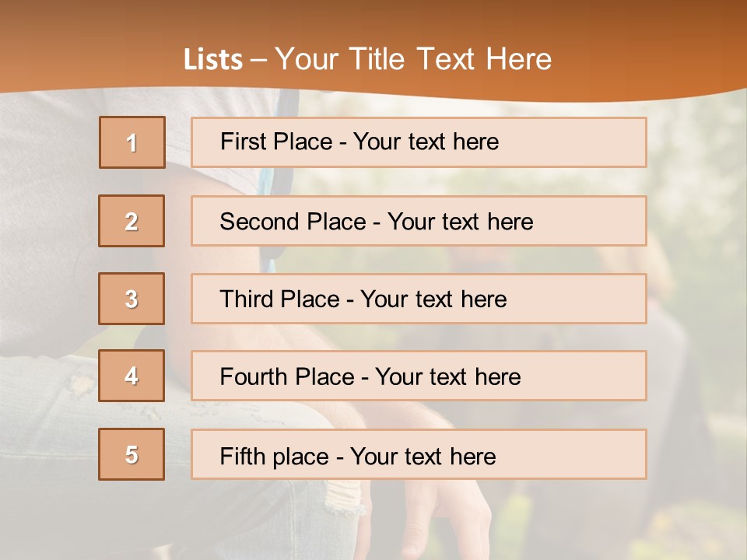Click the numbered box labeled 4
Image resolution: width=747 pixels, height=560 pixels.
[132, 376]
